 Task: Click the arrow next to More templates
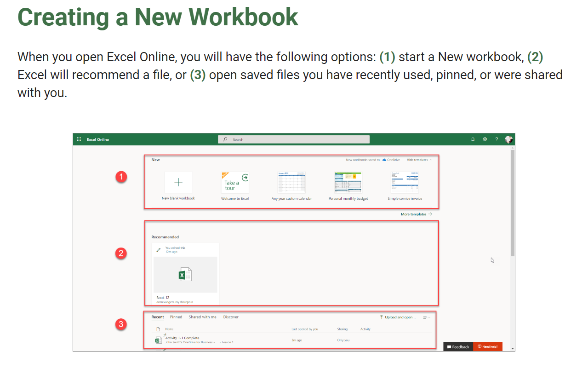(x=430, y=214)
